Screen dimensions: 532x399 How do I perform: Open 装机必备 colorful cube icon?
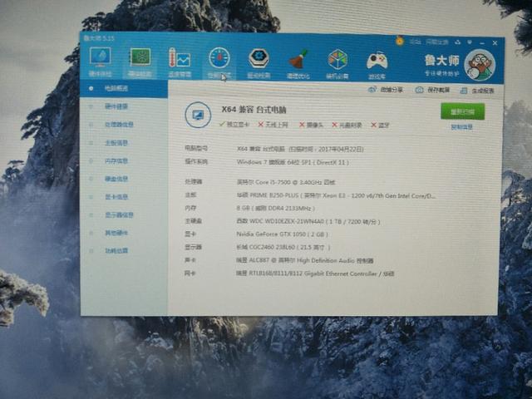coord(337,59)
